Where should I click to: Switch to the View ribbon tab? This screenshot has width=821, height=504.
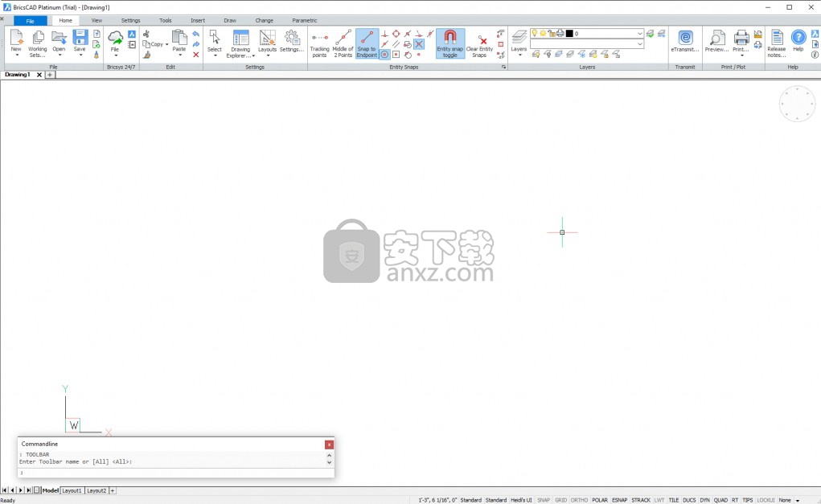pos(96,20)
